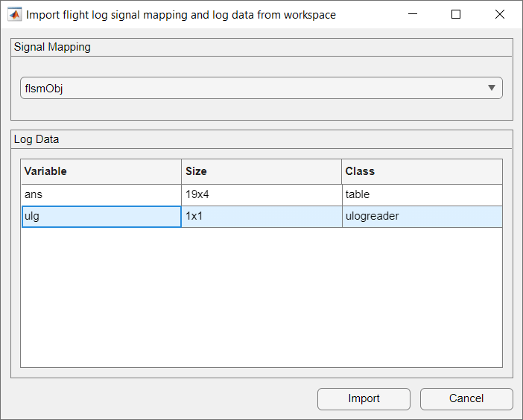Click the 19x4 size cell
This screenshot has width=523, height=420.
click(x=261, y=194)
